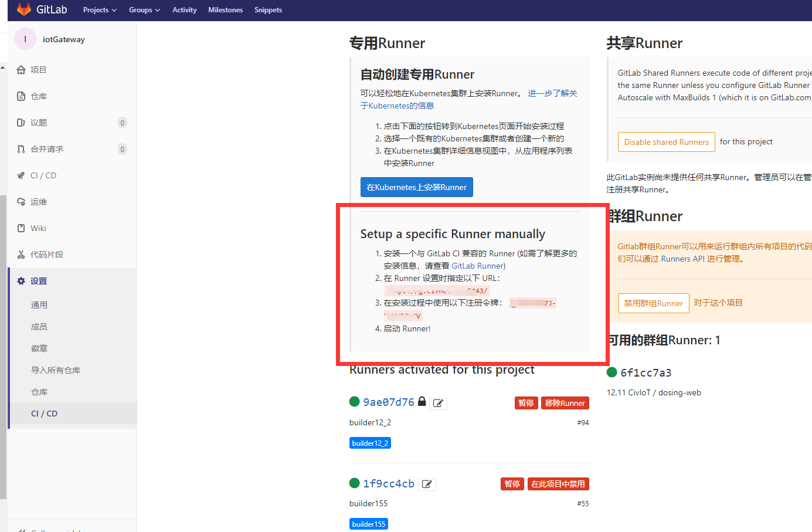Click the rocket icon beside CI / CD
This screenshot has height=532, width=812.
tap(21, 175)
